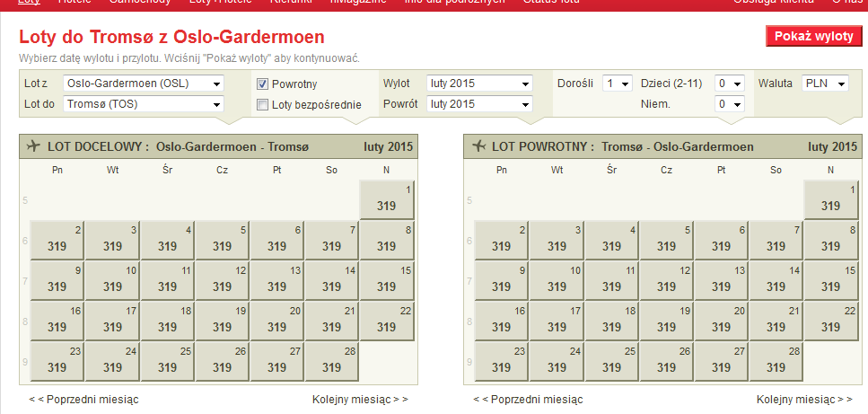Choose February 5 outbound flight for 319
This screenshot has width=868, height=414.
[x=222, y=240]
